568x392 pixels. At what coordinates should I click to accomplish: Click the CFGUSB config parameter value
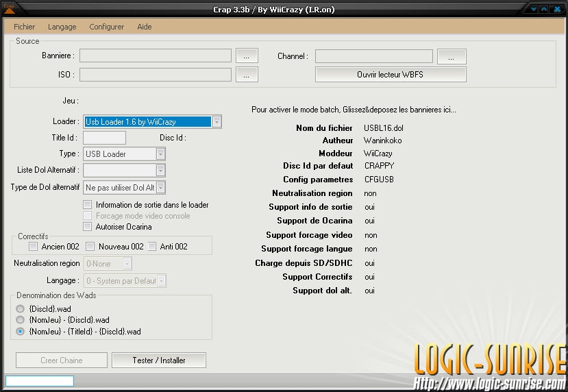(379, 180)
